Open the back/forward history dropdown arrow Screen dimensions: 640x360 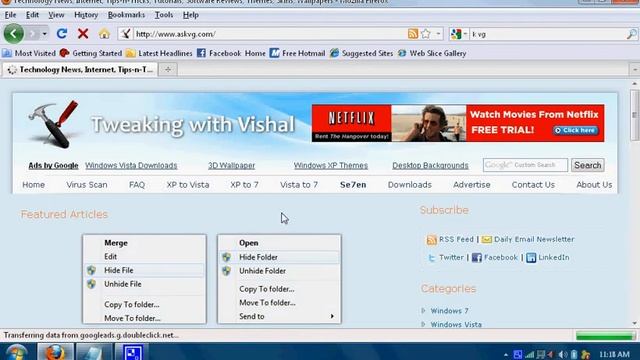(x=44, y=34)
